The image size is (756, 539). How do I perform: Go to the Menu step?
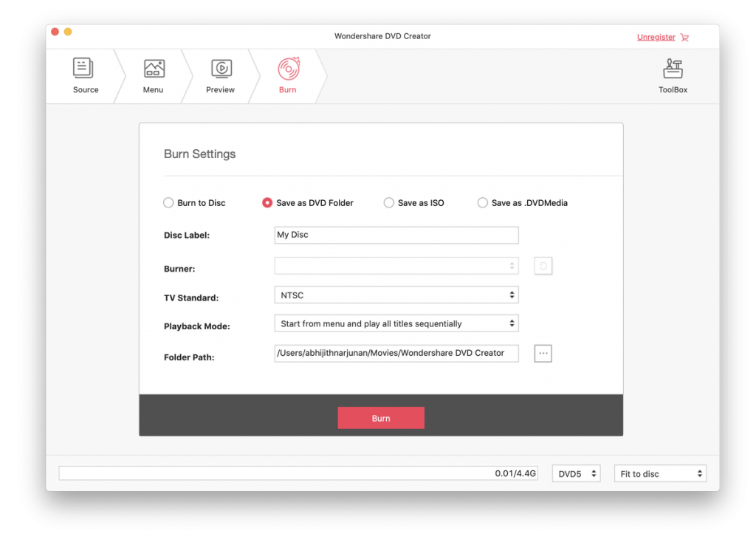pyautogui.click(x=154, y=76)
